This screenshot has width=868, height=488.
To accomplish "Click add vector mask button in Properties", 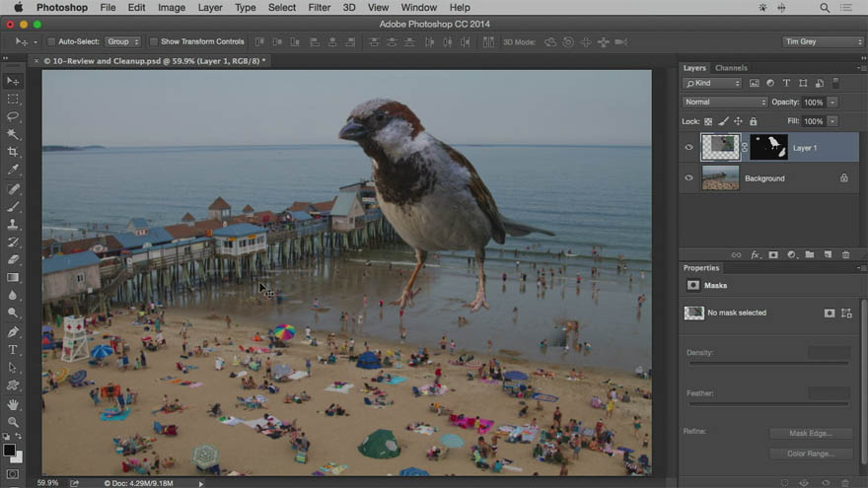I will [x=846, y=314].
